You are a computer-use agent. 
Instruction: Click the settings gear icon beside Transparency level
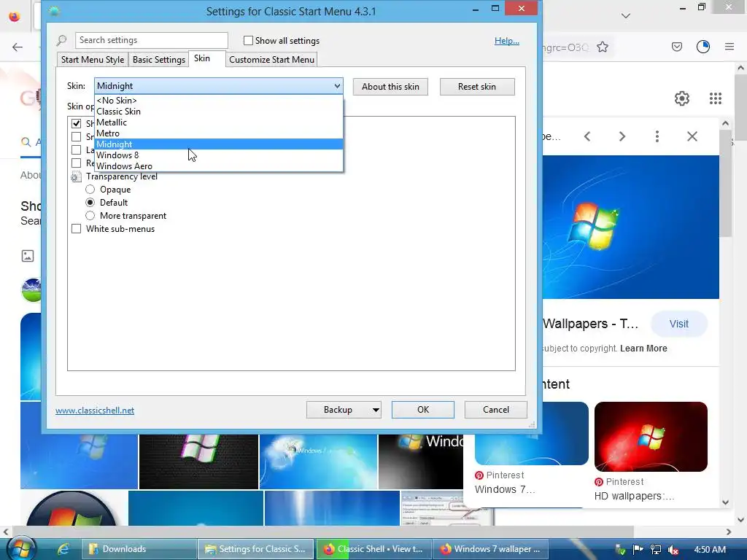click(x=76, y=177)
